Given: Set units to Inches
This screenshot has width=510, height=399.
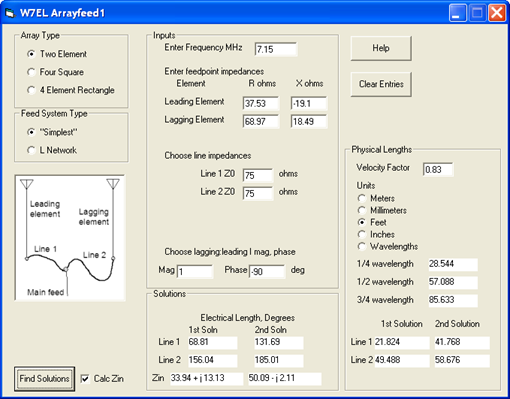Looking at the screenshot, I should (x=376, y=234).
